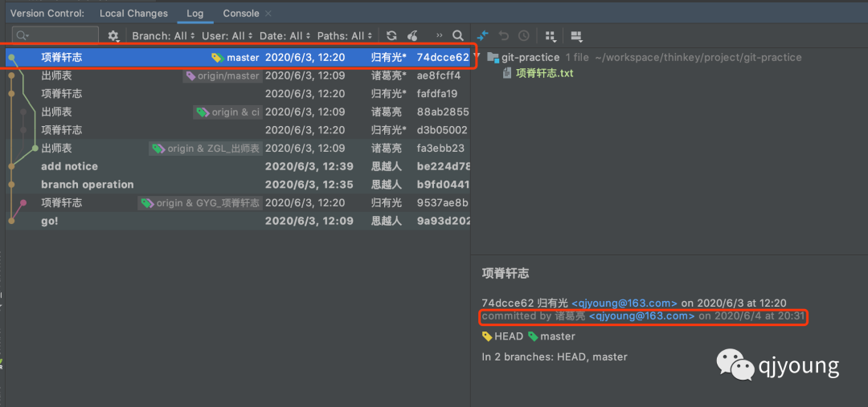Switch to the Console tab
868x407 pixels.
tap(241, 14)
